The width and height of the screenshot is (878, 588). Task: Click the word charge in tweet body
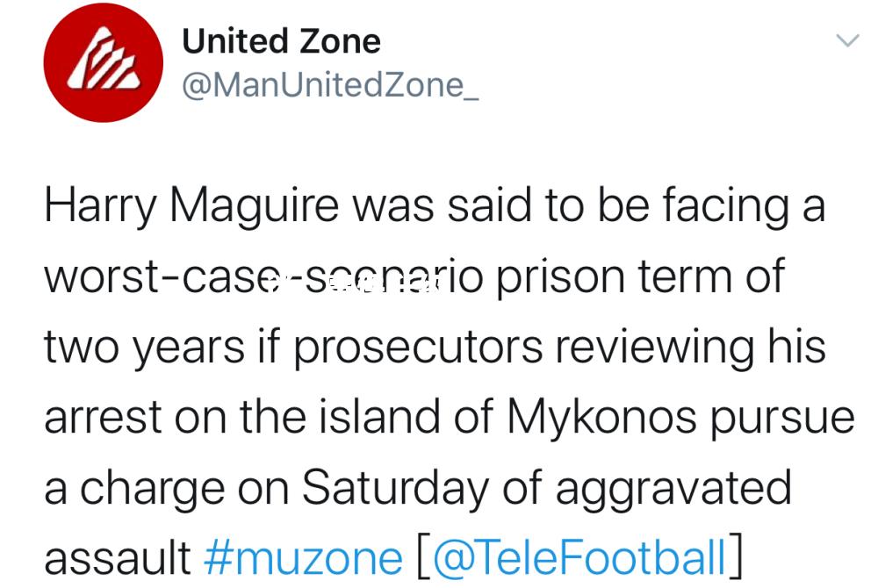pos(152,490)
